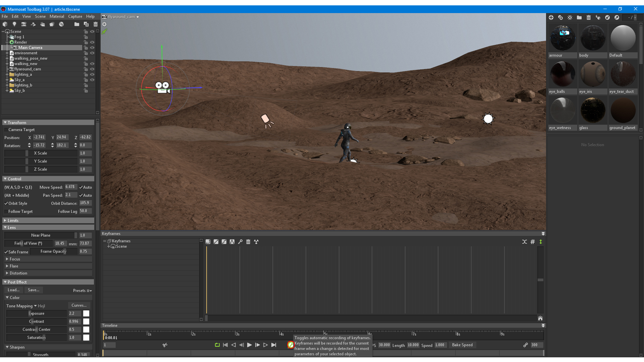Set stepped keyframe interpolation icon

click(208, 242)
